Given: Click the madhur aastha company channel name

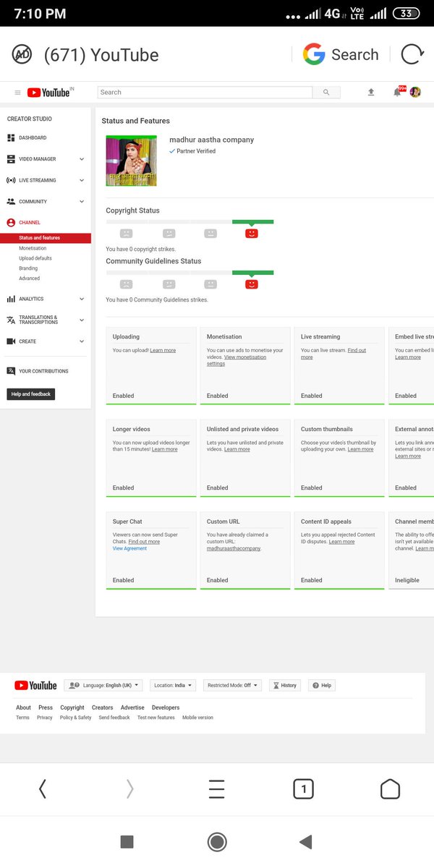Looking at the screenshot, I should point(211,140).
